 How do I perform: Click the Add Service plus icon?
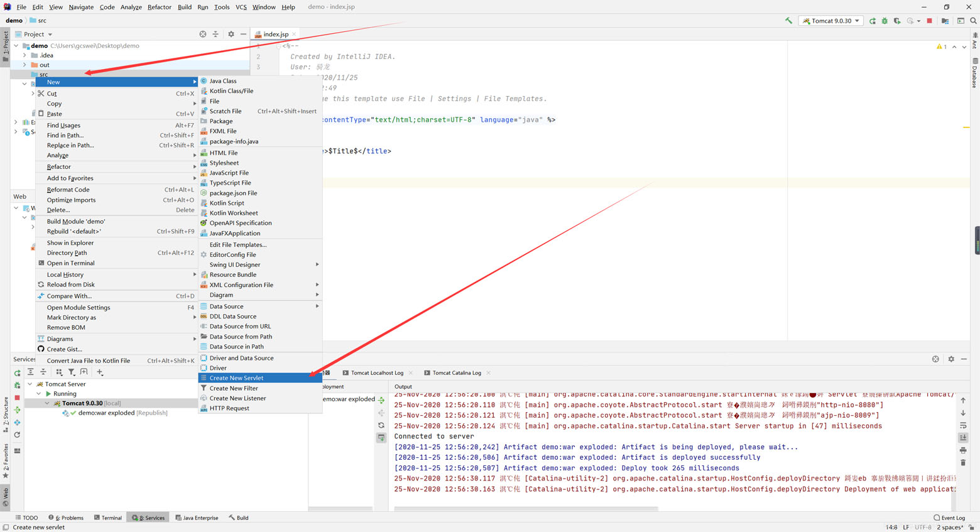[x=100, y=372]
